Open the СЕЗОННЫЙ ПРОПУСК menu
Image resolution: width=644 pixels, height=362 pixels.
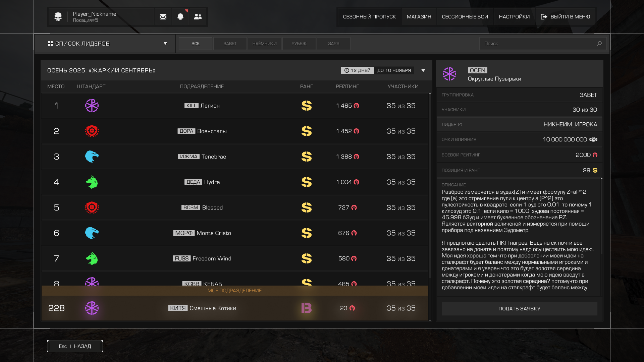tap(369, 17)
